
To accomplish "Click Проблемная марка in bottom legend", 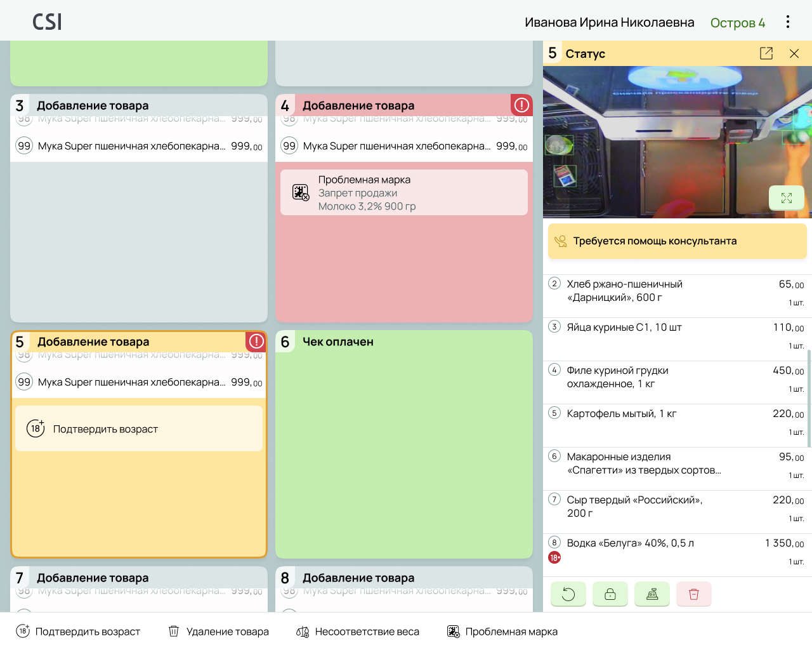I will (x=511, y=632).
